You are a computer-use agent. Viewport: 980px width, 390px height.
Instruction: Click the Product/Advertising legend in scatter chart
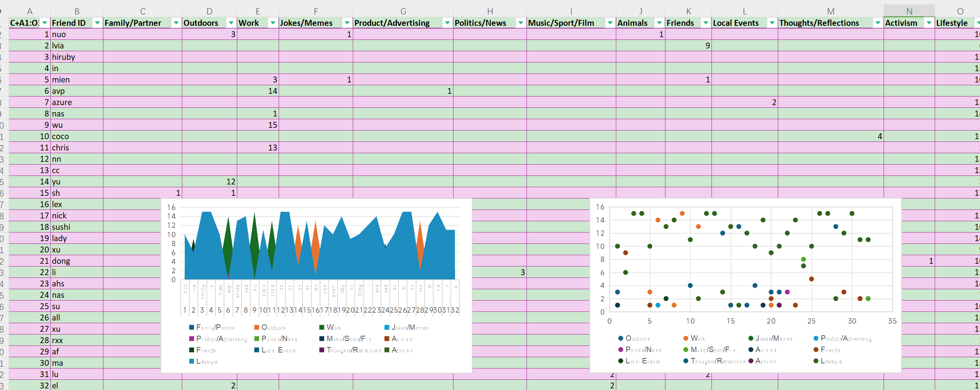point(846,338)
